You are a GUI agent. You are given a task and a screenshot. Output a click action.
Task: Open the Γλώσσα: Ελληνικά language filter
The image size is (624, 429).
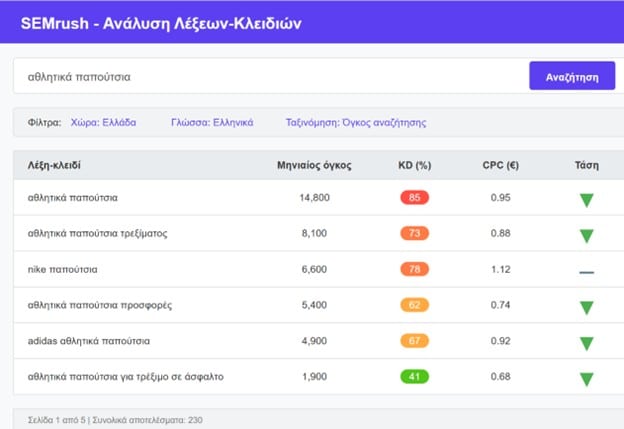212,123
